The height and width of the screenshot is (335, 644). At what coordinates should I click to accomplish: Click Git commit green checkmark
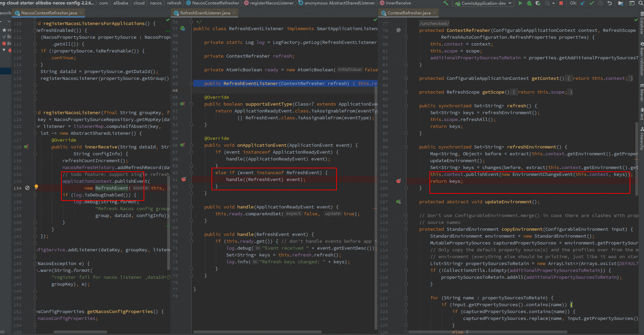pos(592,3)
